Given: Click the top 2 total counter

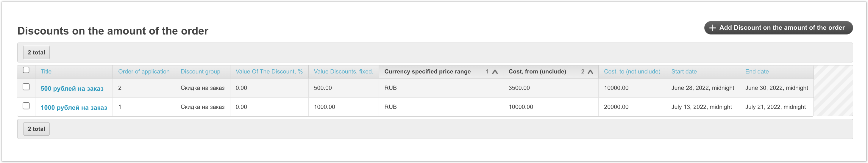Looking at the screenshot, I should pos(36,53).
